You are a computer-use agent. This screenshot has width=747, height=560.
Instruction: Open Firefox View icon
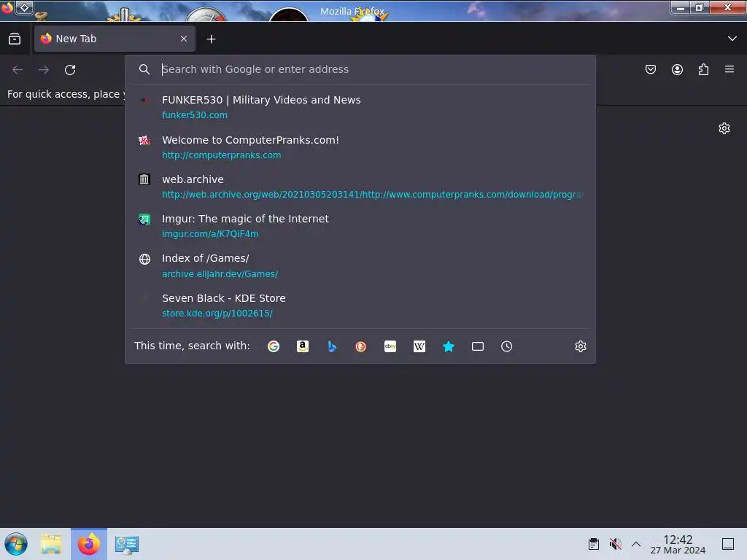pos(15,39)
